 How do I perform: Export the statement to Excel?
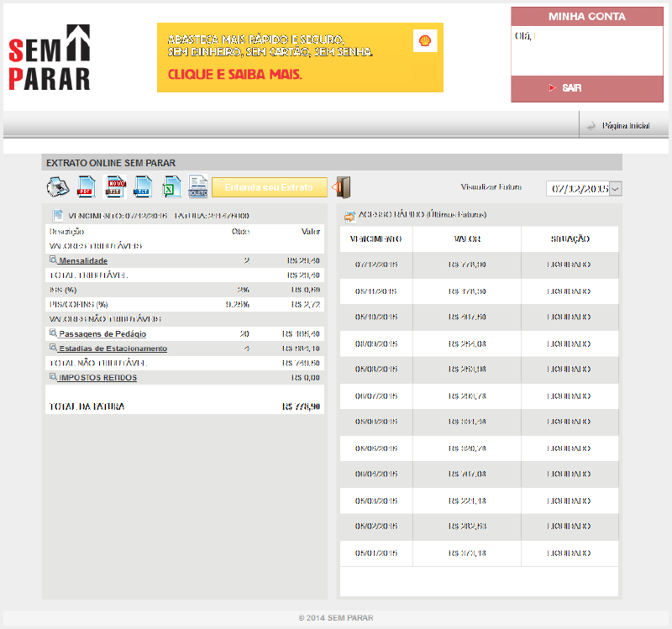171,187
